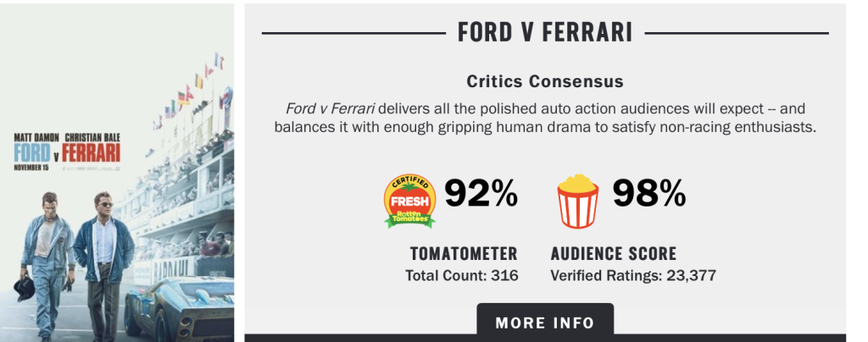The width and height of the screenshot is (868, 342).
Task: Click the popcorn bucket audience icon
Action: [576, 201]
